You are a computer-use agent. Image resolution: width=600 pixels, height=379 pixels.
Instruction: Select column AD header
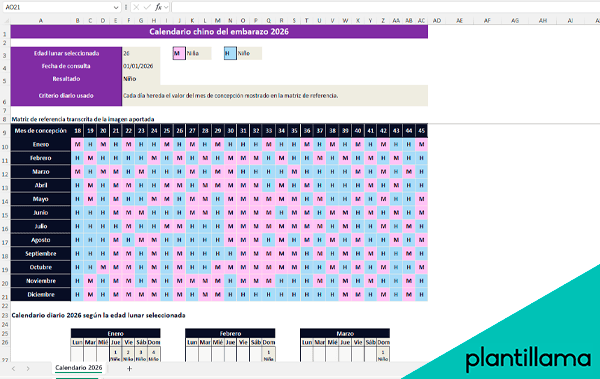[437, 21]
